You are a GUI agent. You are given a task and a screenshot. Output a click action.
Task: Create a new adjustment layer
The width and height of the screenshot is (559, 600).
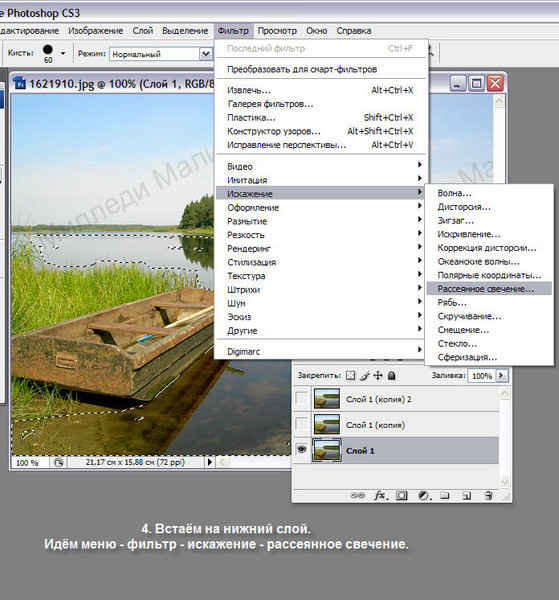[424, 496]
